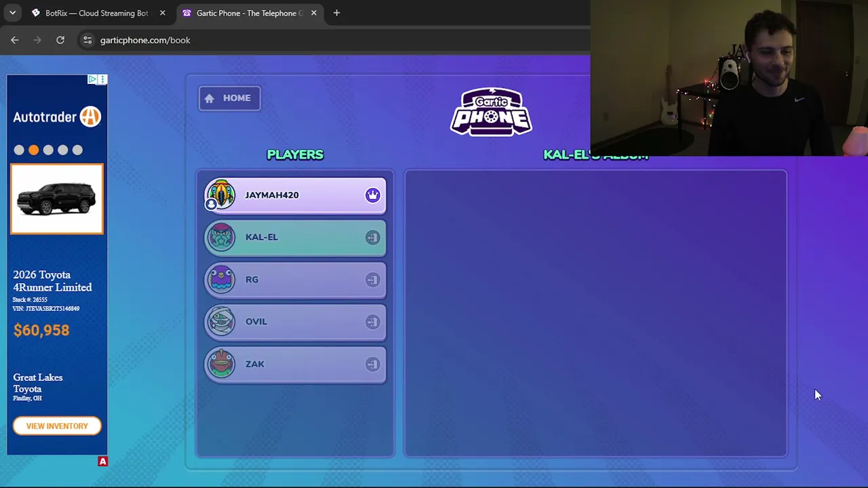Close the Gartic Phone tab
868x488 pixels.
click(x=313, y=13)
